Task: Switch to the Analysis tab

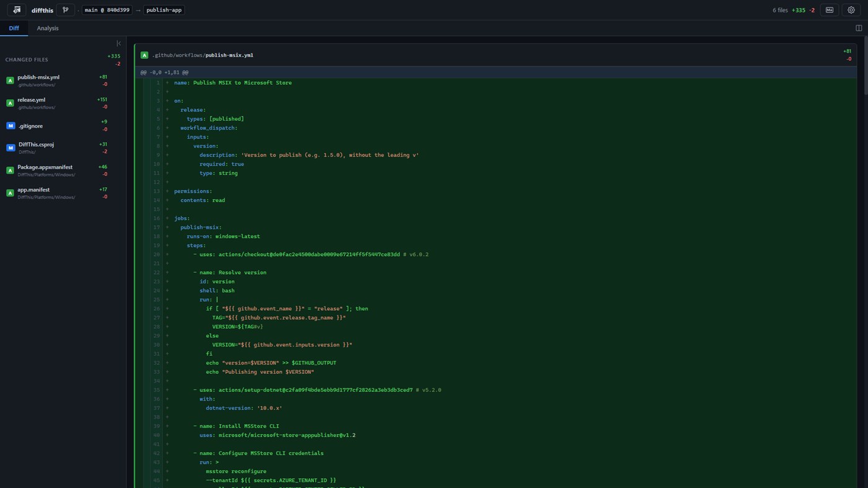Action: (48, 28)
